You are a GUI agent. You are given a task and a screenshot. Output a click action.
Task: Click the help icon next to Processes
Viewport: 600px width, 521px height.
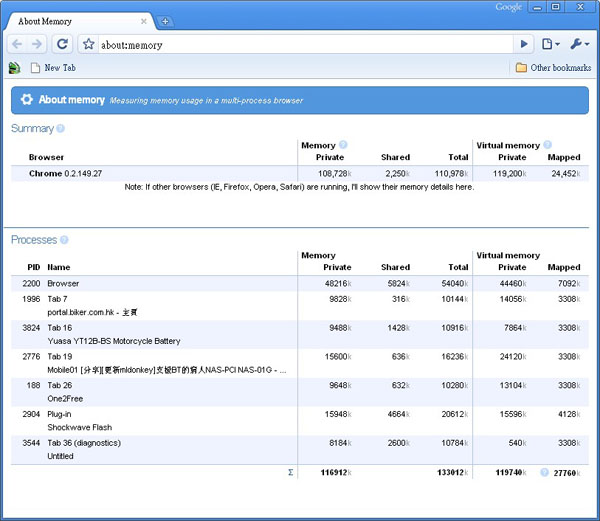click(x=65, y=240)
